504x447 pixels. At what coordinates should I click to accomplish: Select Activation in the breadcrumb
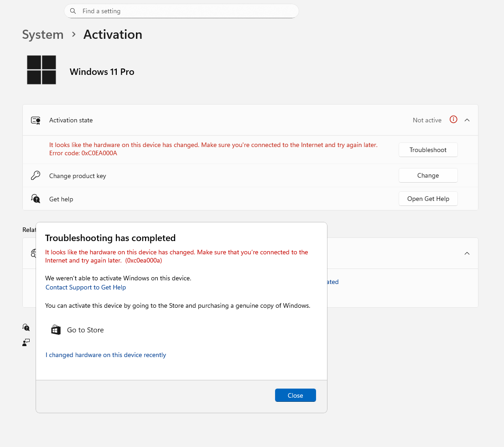tap(112, 34)
